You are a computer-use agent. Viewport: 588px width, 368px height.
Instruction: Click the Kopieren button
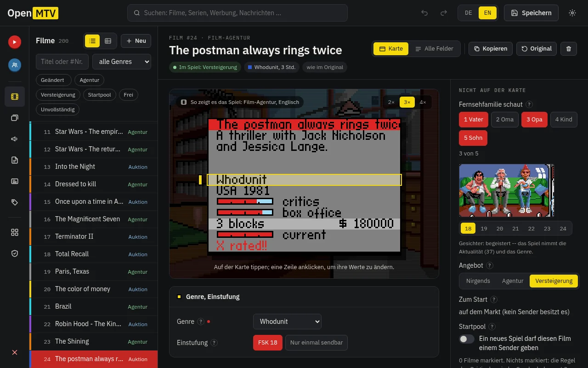490,49
